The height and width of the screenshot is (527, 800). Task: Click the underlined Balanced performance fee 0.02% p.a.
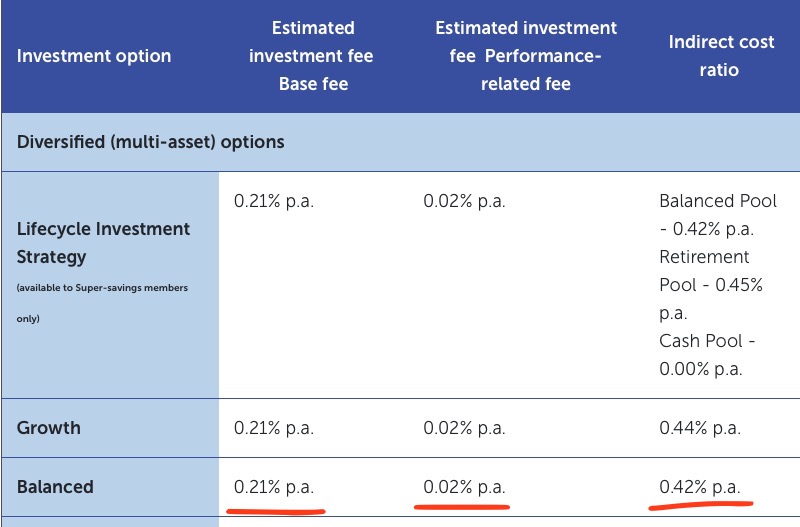[x=464, y=488]
